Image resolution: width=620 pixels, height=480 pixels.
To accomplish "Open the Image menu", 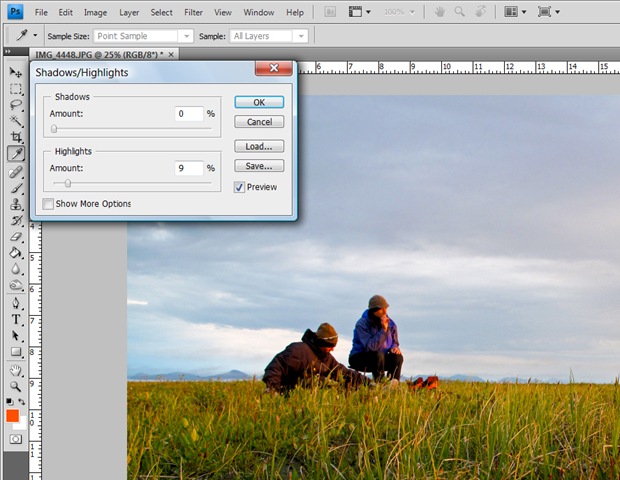I will [95, 13].
